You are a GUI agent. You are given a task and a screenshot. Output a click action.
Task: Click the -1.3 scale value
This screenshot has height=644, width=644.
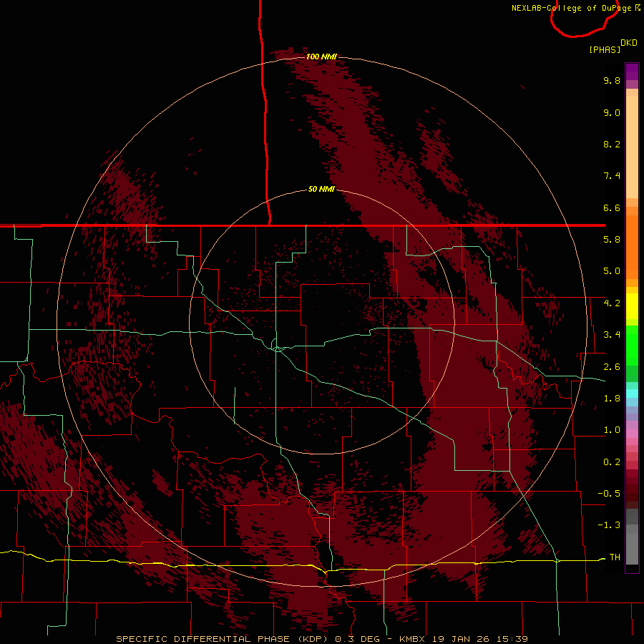(609, 525)
